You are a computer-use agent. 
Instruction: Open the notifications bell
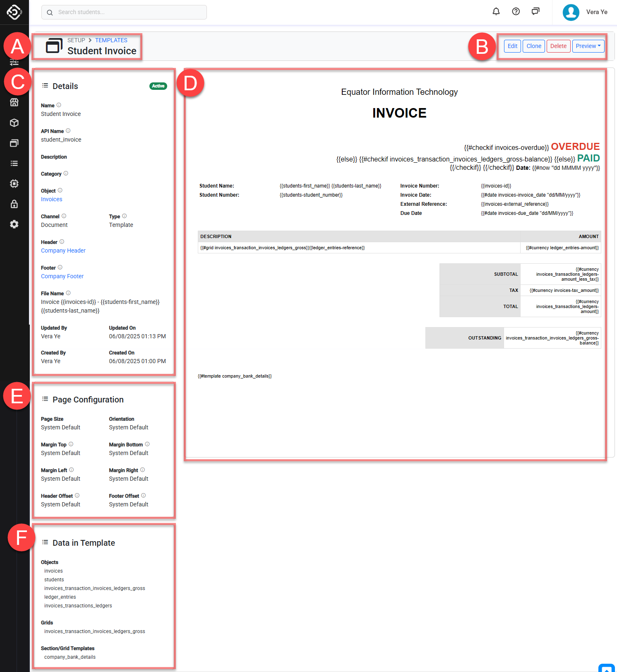496,12
